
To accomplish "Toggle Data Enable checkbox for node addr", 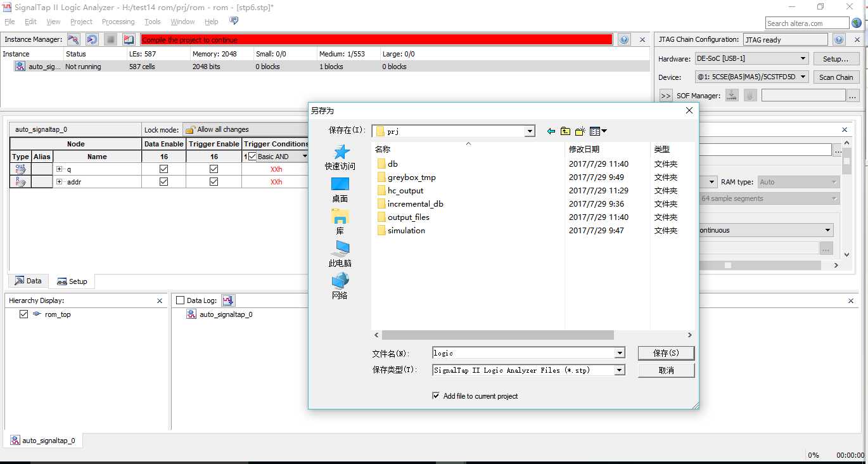I will tap(164, 182).
